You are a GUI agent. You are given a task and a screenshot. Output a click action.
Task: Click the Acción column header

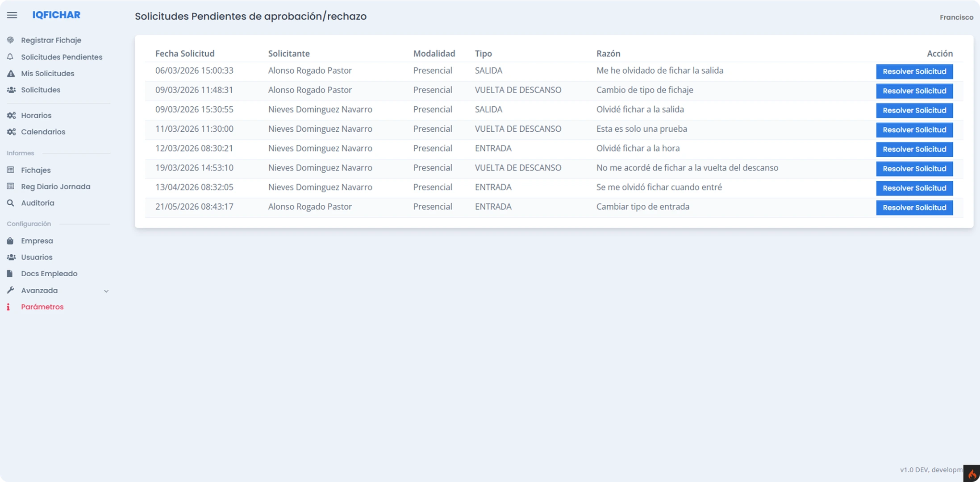pyautogui.click(x=939, y=54)
